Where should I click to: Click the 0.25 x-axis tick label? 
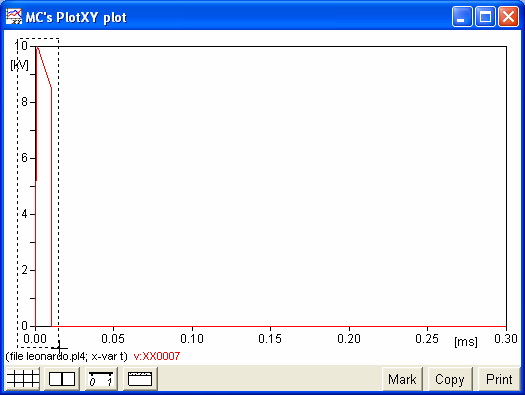[427, 339]
